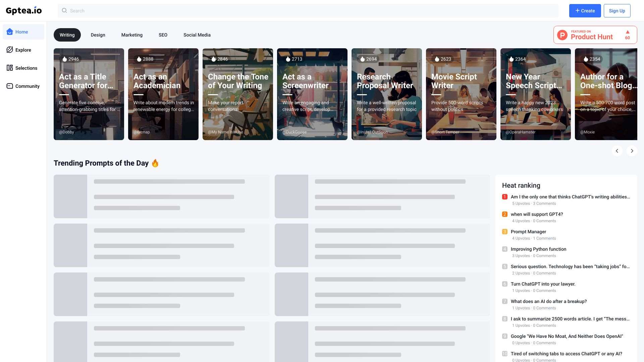
Task: Click the Product Hunt upvote triangle
Action: pyautogui.click(x=627, y=32)
